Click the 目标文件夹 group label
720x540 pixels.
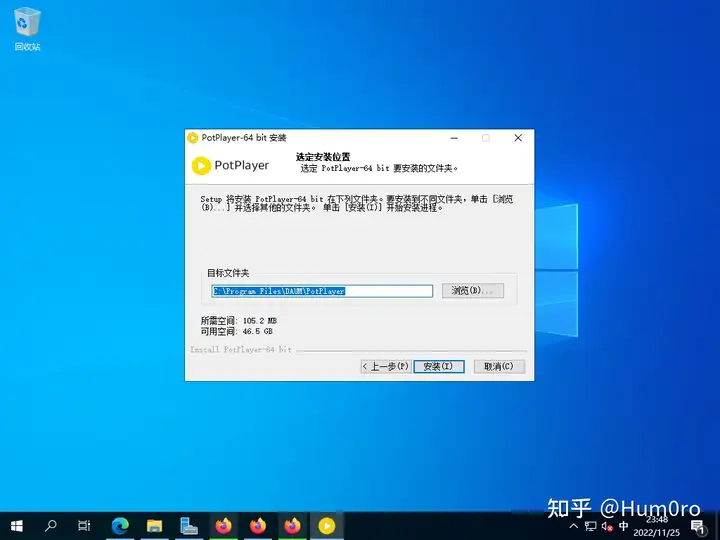pyautogui.click(x=228, y=273)
